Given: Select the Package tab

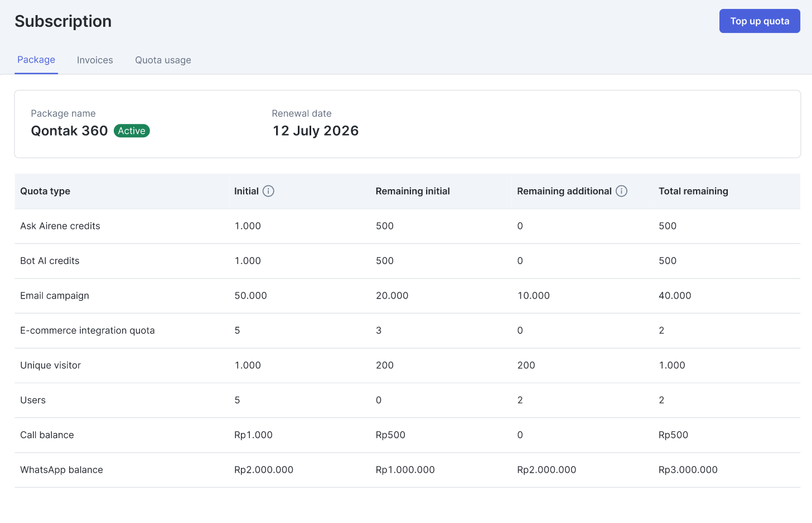Looking at the screenshot, I should (36, 60).
